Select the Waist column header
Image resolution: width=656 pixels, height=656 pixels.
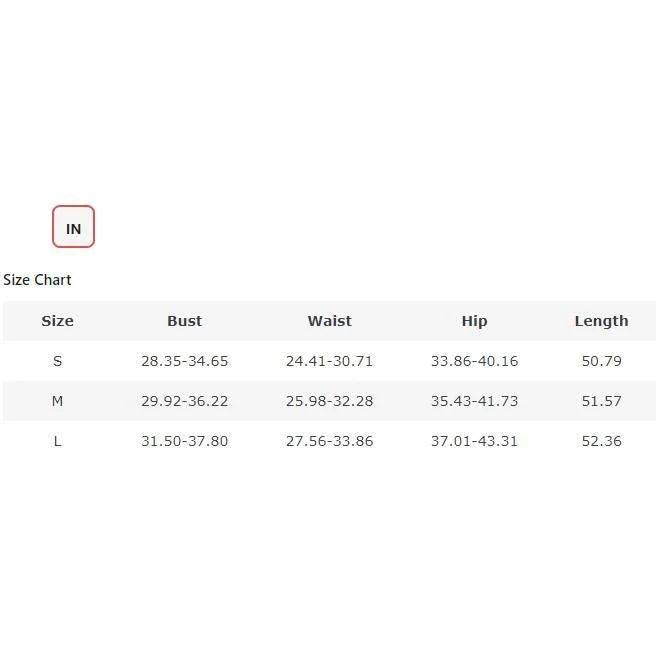330,321
